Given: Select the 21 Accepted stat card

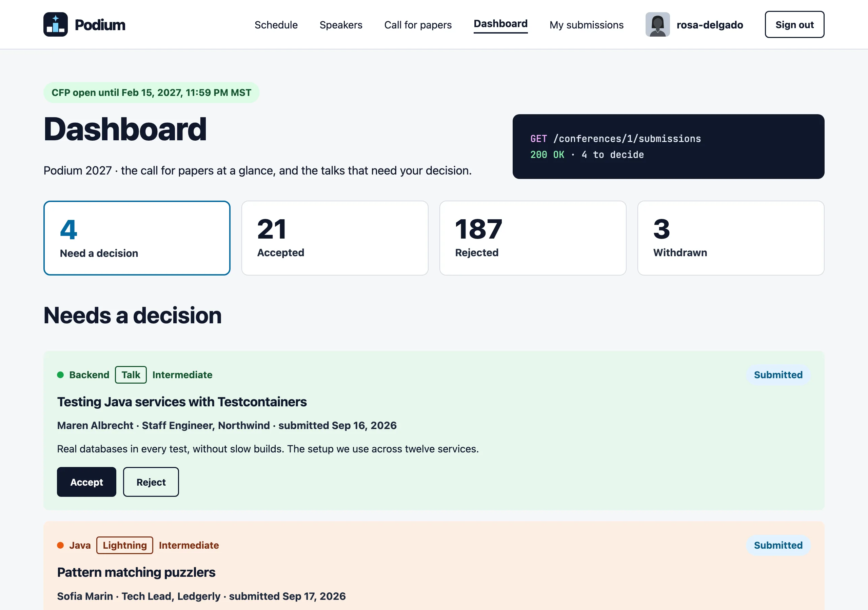Looking at the screenshot, I should tap(335, 238).
